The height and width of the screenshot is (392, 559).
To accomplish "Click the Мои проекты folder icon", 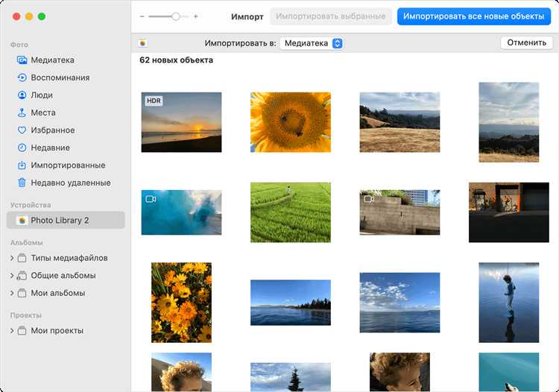I will (22, 331).
